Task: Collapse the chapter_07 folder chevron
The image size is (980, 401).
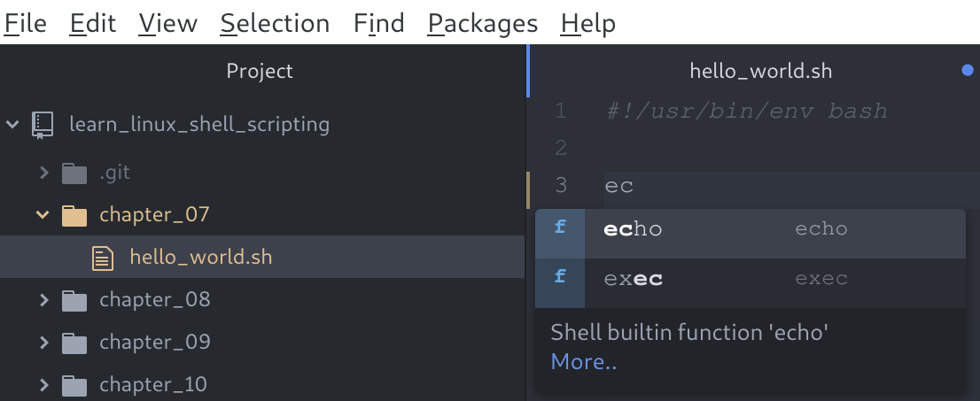Action: 43,215
